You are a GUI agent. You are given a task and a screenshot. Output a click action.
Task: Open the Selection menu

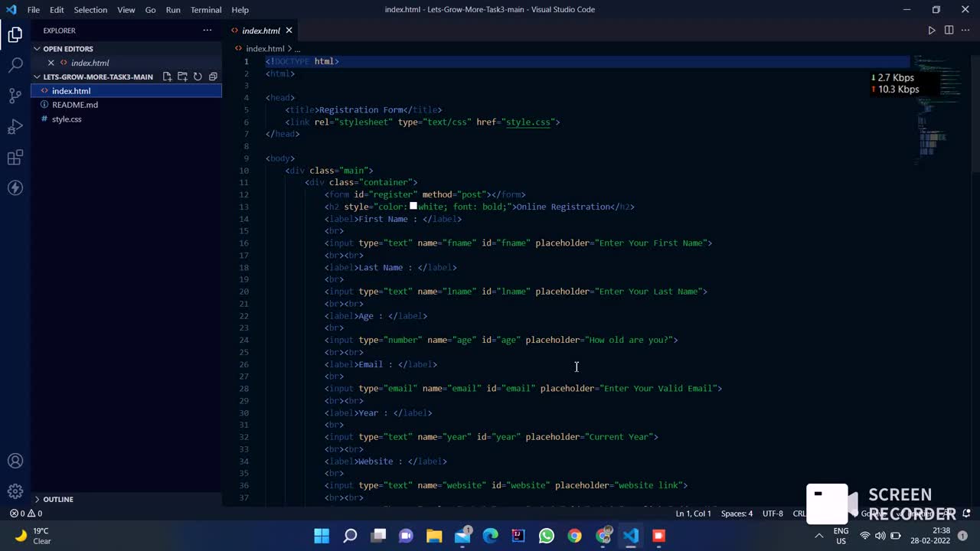click(x=90, y=10)
